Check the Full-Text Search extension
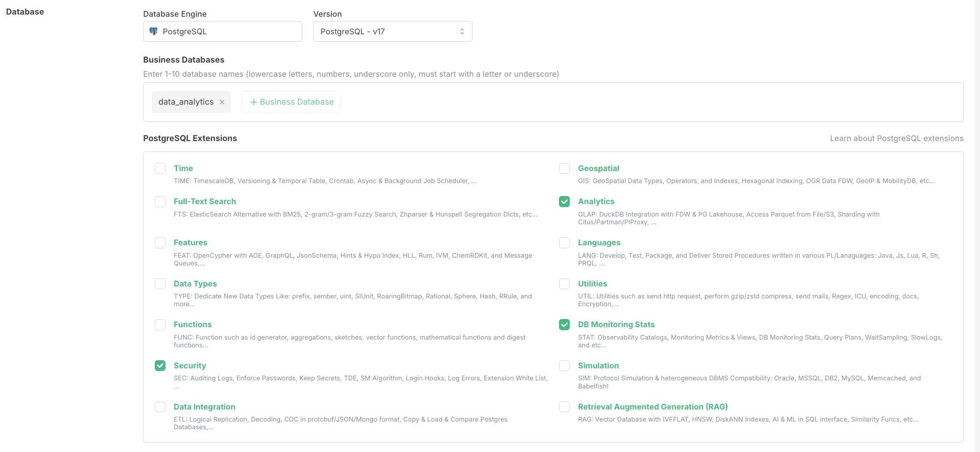The image size is (980, 452). tap(160, 202)
